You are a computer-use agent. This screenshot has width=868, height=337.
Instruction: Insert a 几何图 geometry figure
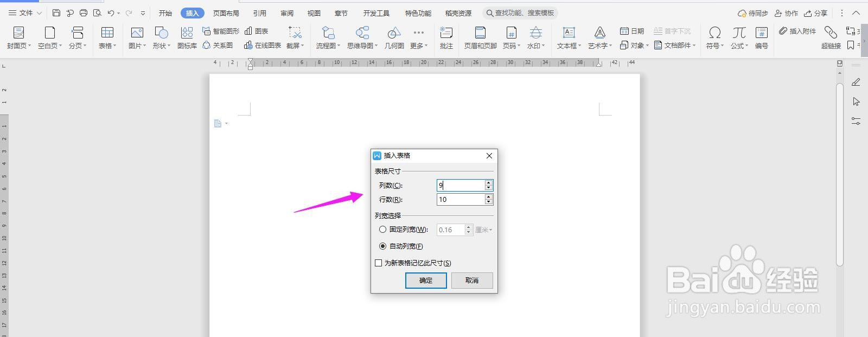point(394,38)
